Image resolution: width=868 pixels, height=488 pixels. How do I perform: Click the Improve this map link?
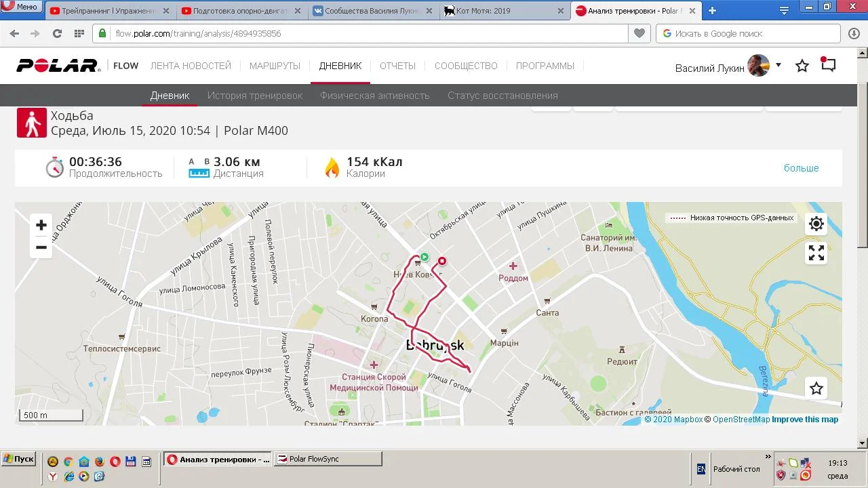[805, 420]
